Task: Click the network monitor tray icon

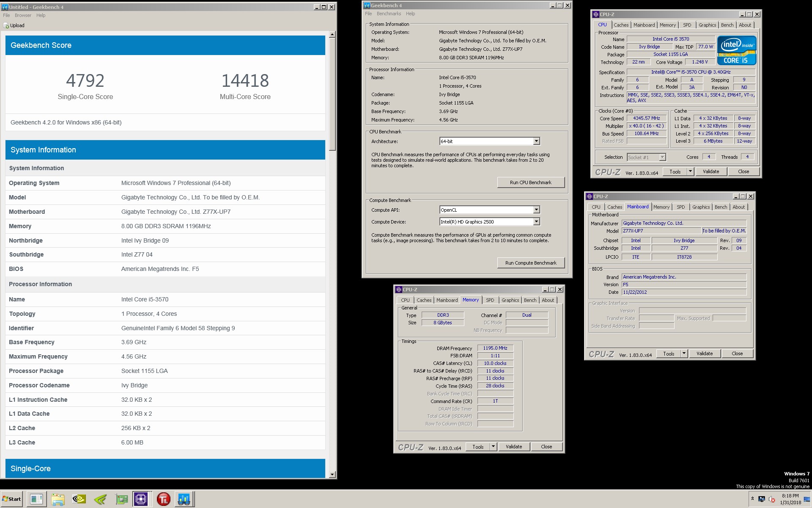Action: [x=762, y=499]
